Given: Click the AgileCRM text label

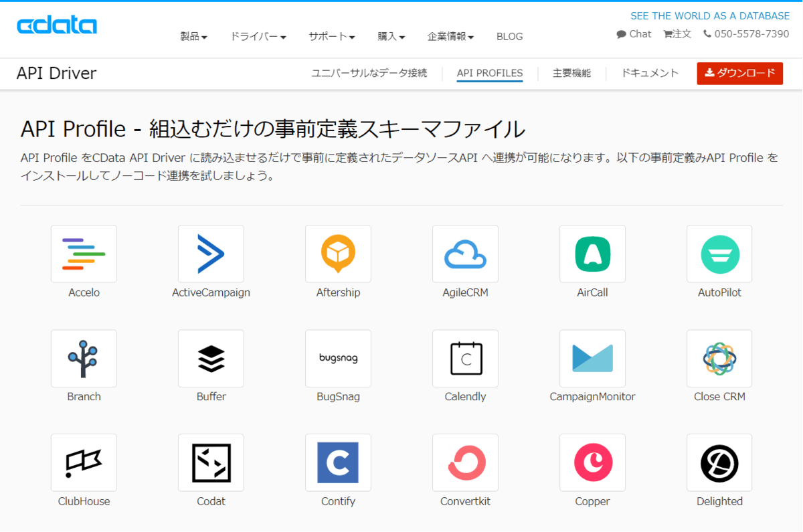Looking at the screenshot, I should click(x=465, y=292).
